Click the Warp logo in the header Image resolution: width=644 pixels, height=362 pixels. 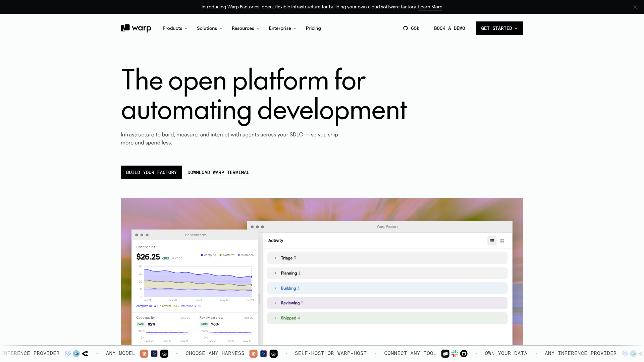pyautogui.click(x=136, y=28)
